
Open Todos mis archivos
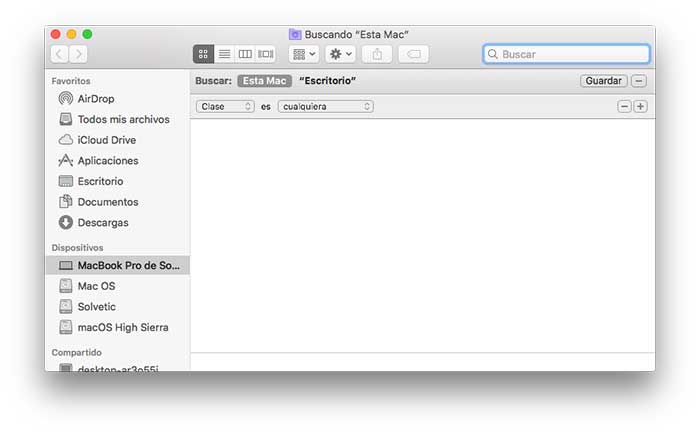[118, 119]
